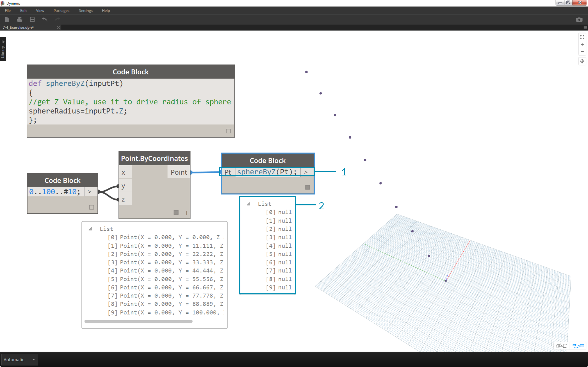Click the Save icon in toolbar
The height and width of the screenshot is (367, 588).
coord(32,20)
